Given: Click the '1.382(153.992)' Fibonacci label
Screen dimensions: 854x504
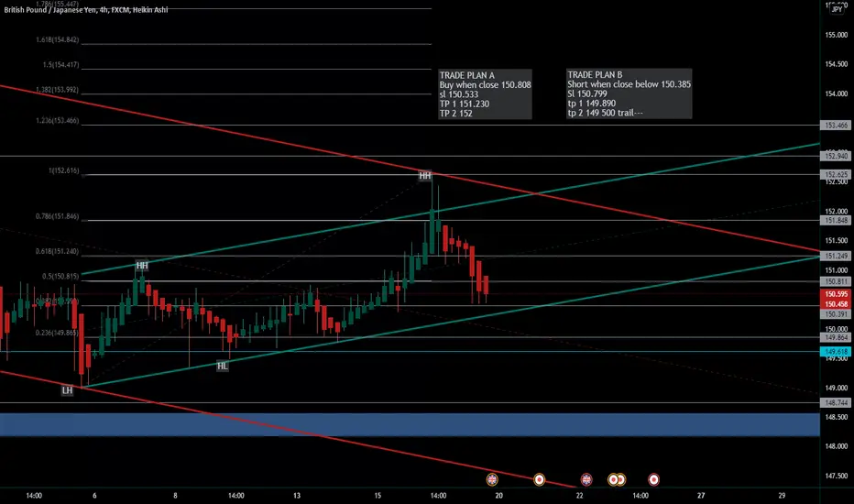Looking at the screenshot, I should pyautogui.click(x=57, y=90).
